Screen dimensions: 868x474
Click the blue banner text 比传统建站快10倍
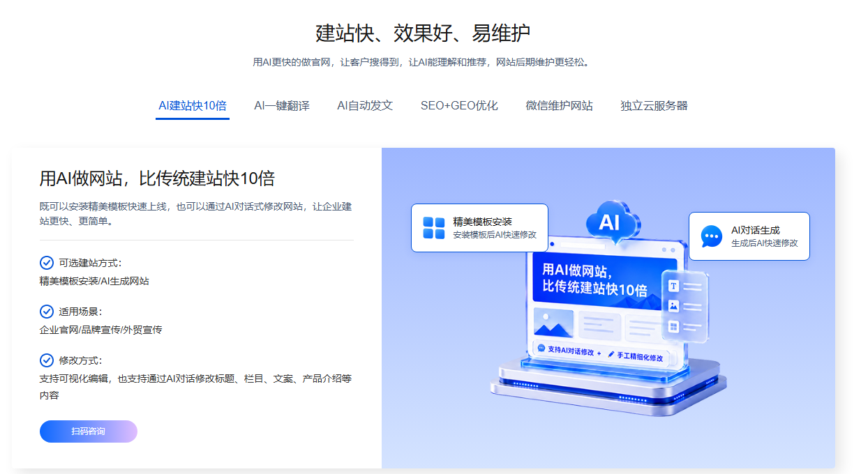(x=595, y=289)
